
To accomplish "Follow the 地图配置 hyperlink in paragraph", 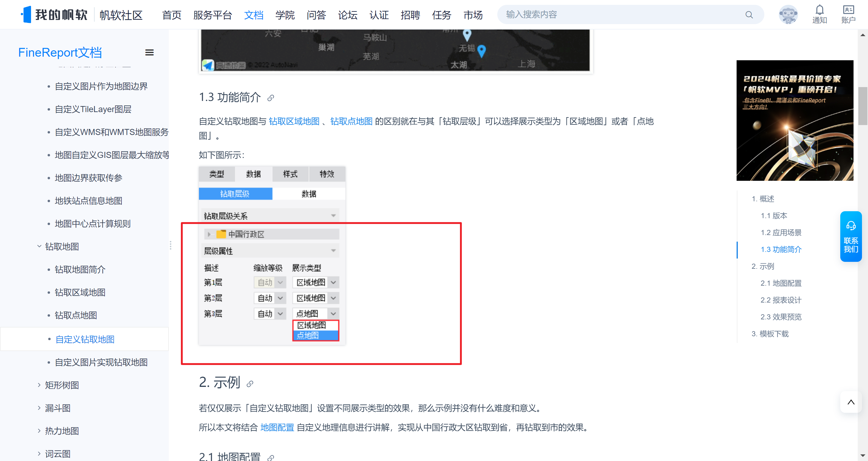I will (x=277, y=427).
